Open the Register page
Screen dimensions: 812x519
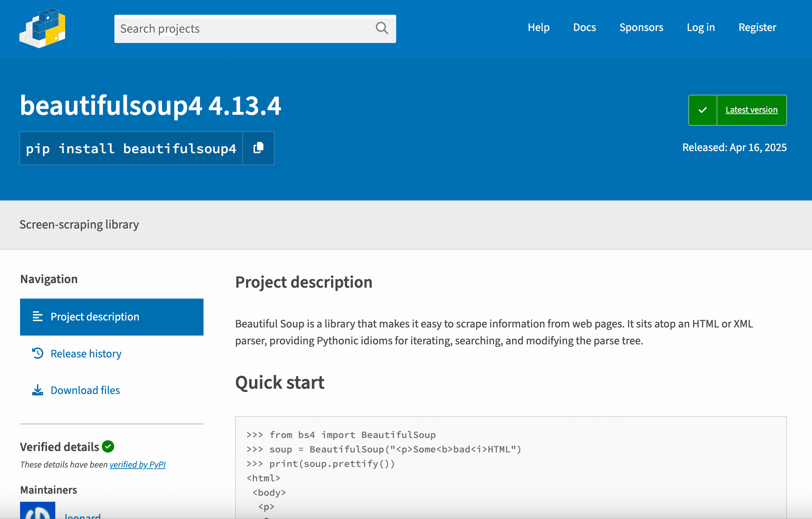757,27
